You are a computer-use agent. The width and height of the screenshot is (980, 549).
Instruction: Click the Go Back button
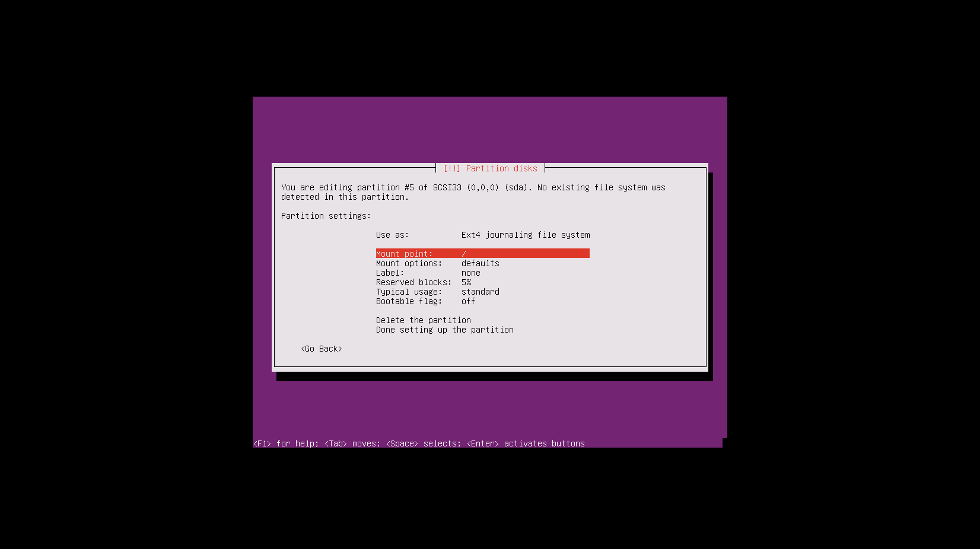click(322, 349)
